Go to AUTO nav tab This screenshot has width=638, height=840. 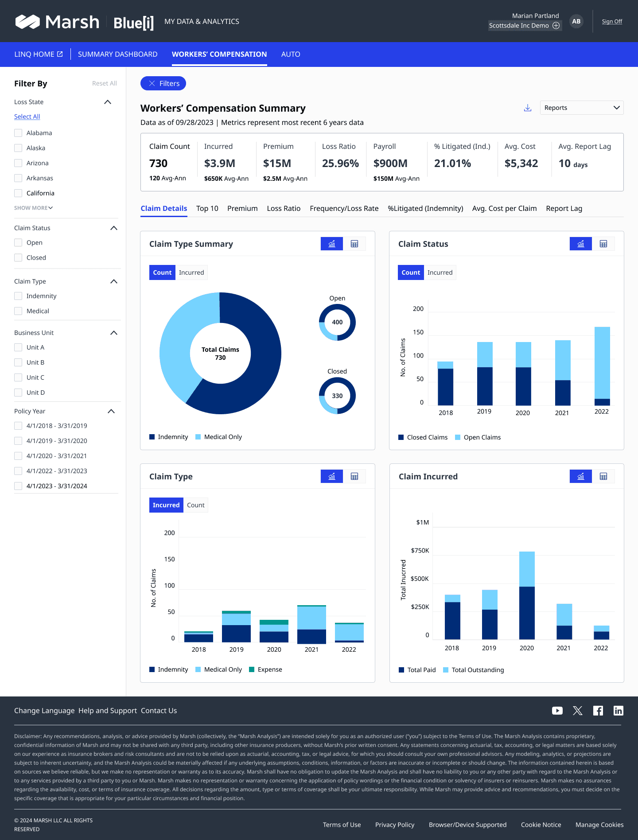[291, 54]
